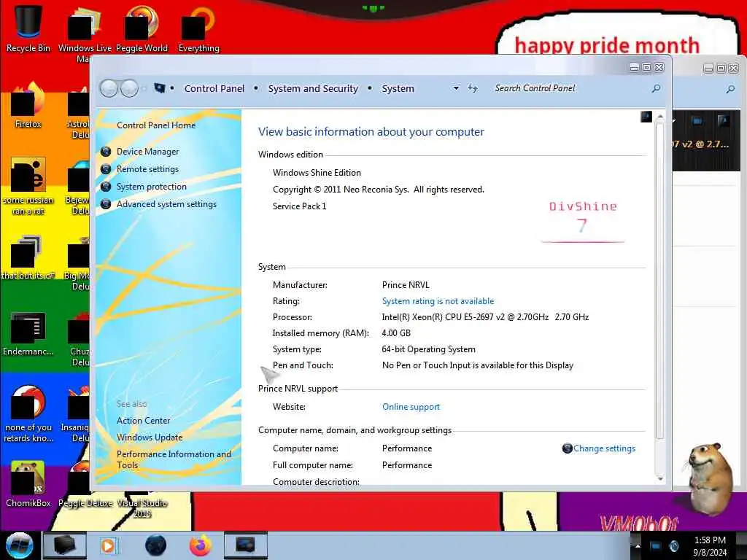Select the 'some russian ran a rat' desktop icon
The width and height of the screenshot is (747, 560).
(x=28, y=186)
